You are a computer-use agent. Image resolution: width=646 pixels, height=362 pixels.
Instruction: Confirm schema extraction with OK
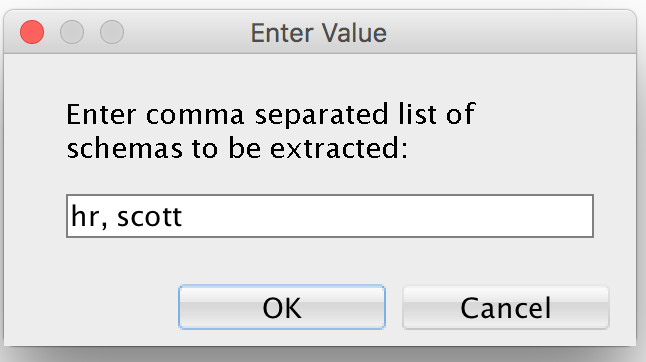282,307
